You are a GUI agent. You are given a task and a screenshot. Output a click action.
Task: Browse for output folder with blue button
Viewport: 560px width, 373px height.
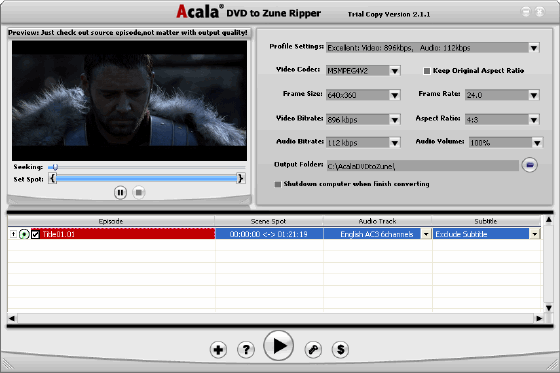pyautogui.click(x=530, y=165)
